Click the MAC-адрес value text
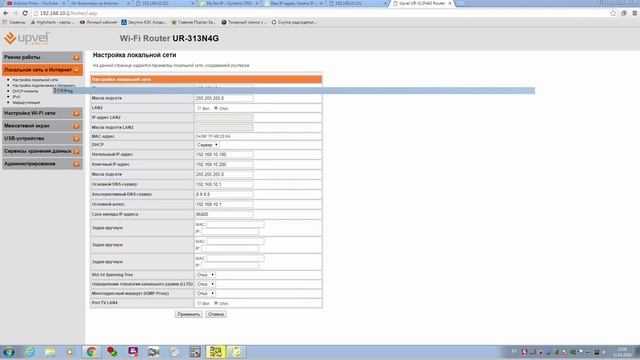Screen dimensions: 640x360 pyautogui.click(x=213, y=136)
